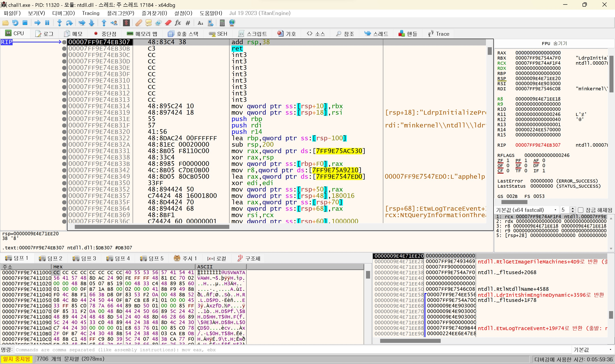The width and height of the screenshot is (615, 364).
Task: Open the calculator toolbar icon
Action: pyautogui.click(x=222, y=23)
